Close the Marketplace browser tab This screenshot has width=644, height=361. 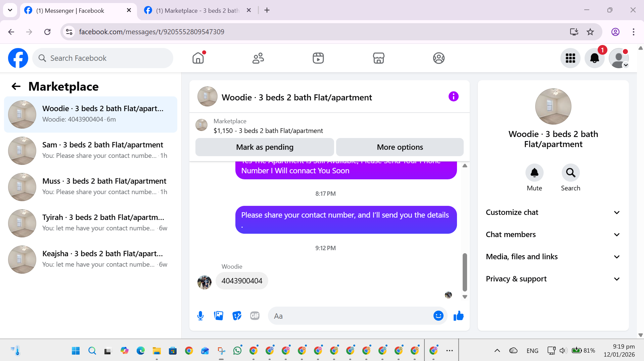pos(249,10)
